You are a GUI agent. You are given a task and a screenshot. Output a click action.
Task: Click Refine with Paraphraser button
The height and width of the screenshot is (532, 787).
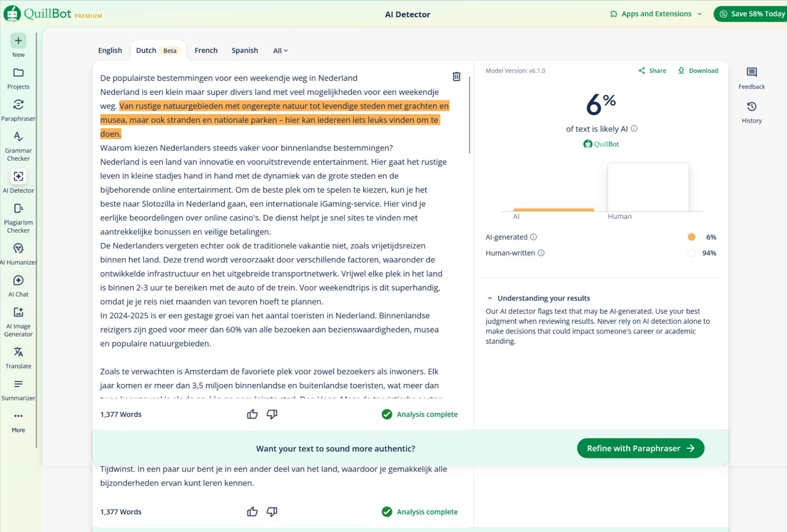coord(640,448)
